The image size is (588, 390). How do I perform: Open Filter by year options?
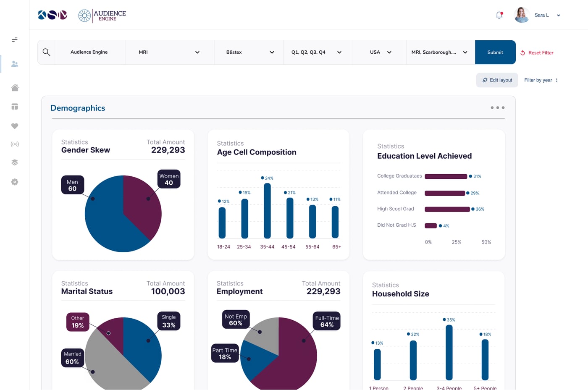541,80
